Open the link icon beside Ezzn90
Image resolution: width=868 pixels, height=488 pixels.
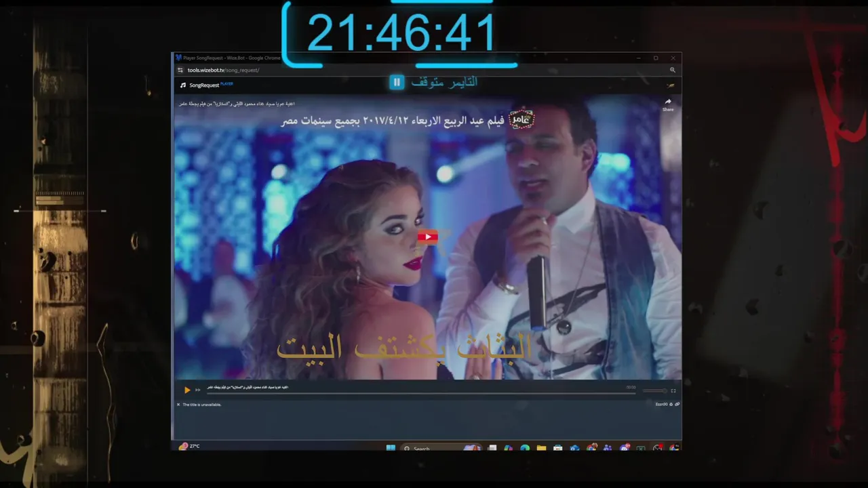point(677,405)
